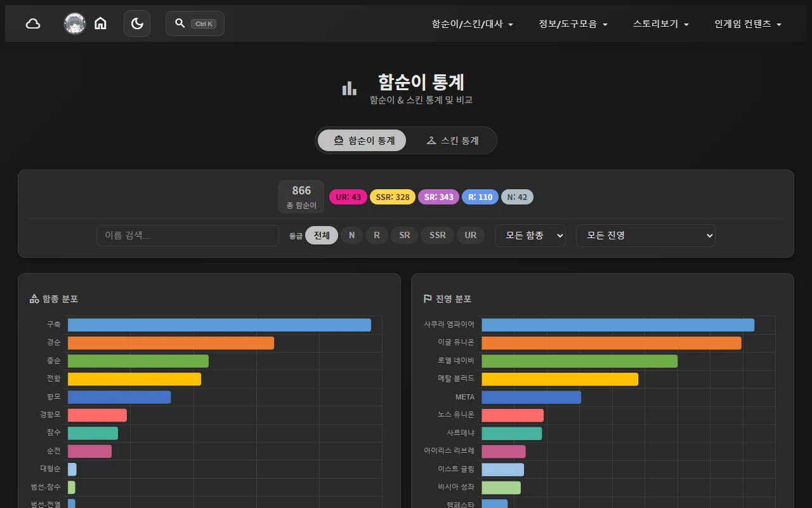Image resolution: width=812 pixels, height=508 pixels.
Task: Select the N rarity filter
Action: pyautogui.click(x=351, y=236)
